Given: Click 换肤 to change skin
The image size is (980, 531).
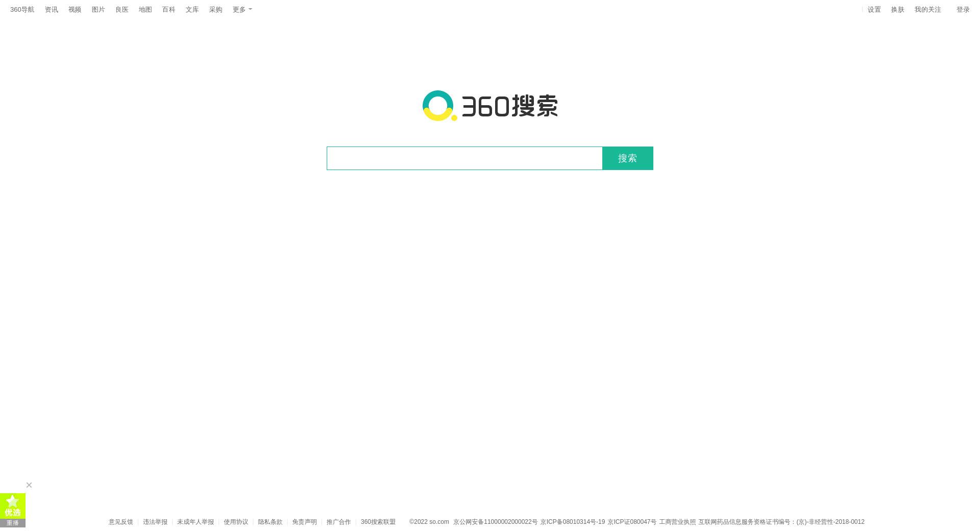Looking at the screenshot, I should (x=898, y=10).
